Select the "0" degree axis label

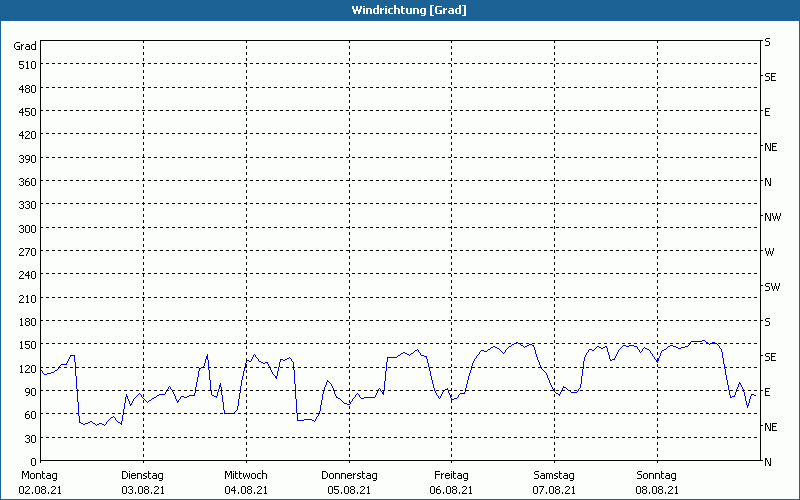pyautogui.click(x=34, y=462)
